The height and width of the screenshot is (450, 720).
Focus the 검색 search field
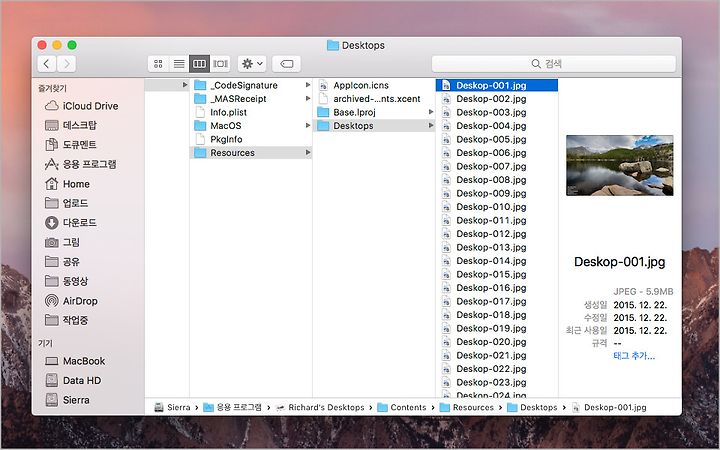coord(553,64)
